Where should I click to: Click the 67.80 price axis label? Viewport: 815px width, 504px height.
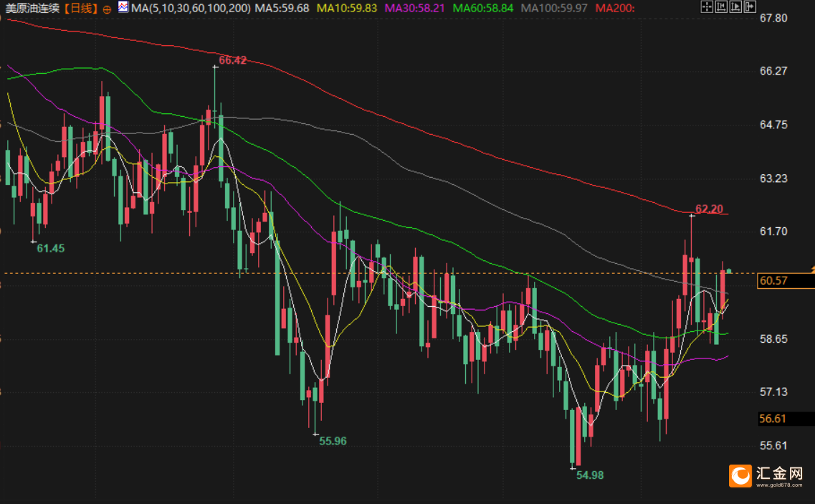(x=773, y=18)
